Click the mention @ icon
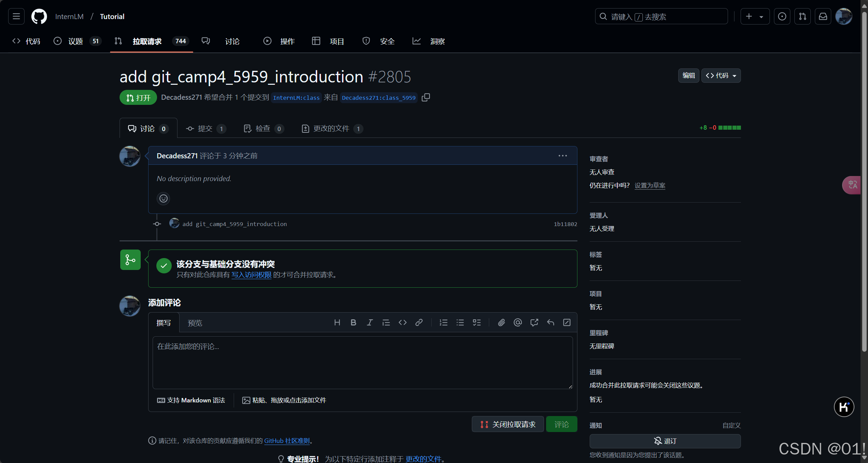This screenshot has height=463, width=868. coord(517,322)
